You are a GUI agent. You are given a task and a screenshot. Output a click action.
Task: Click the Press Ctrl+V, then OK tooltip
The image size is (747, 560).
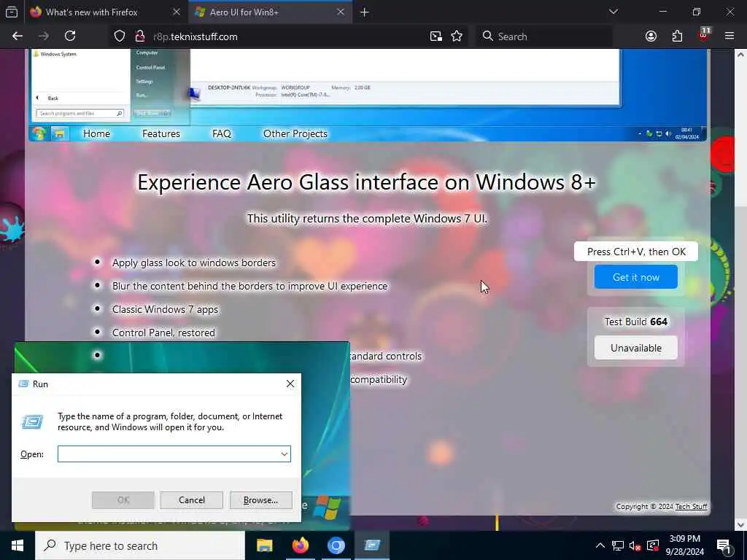(x=636, y=252)
